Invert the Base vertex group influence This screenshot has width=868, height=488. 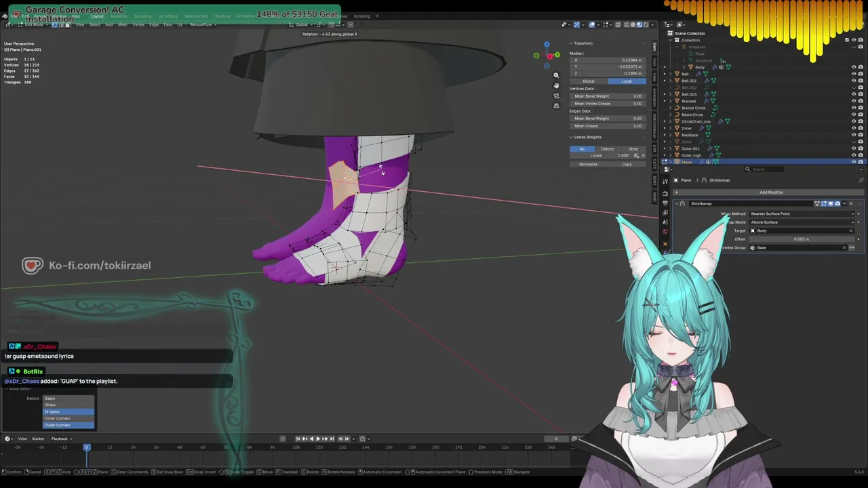tap(852, 247)
